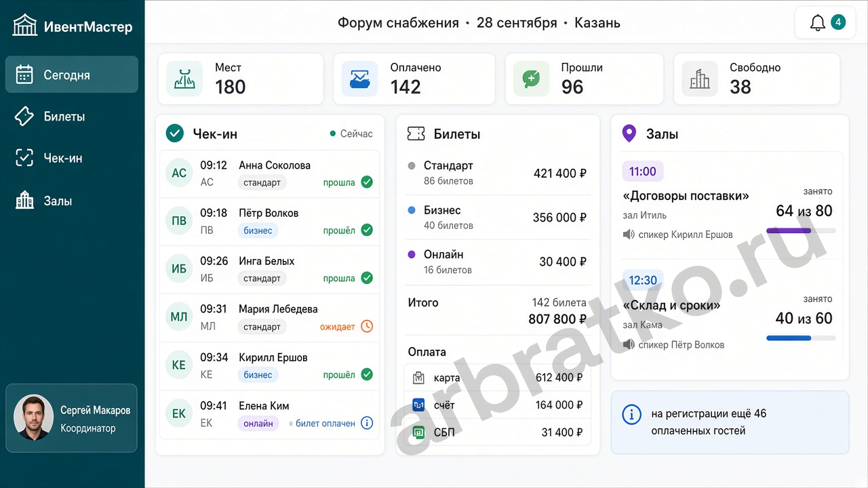Viewport: 868px width, 488px height.
Task: Click the прошла status for Инга Белых
Action: 339,278
